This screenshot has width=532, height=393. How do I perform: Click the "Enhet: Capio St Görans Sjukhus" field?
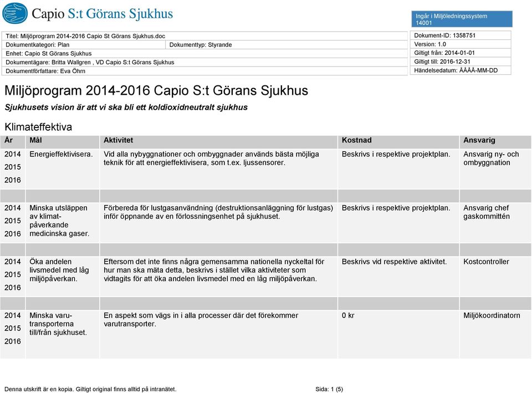click(x=204, y=54)
